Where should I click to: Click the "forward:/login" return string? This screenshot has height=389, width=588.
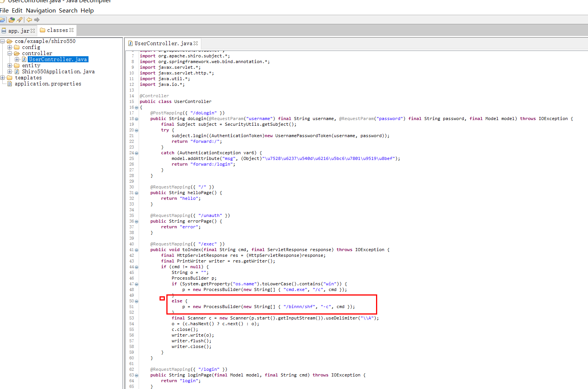212,164
